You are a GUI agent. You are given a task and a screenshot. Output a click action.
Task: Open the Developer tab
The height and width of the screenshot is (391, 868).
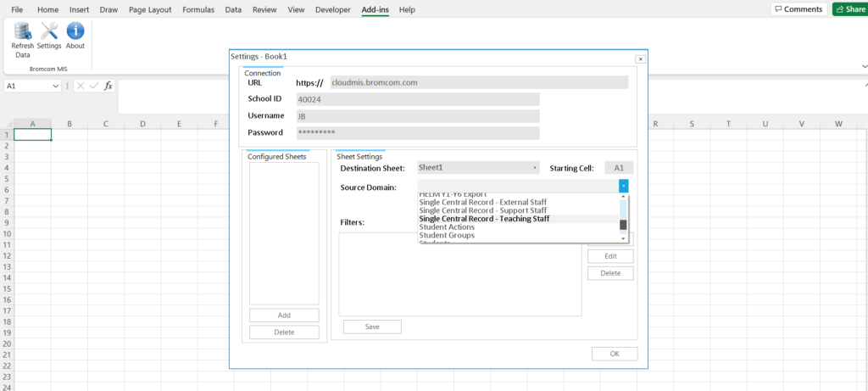pyautogui.click(x=332, y=9)
